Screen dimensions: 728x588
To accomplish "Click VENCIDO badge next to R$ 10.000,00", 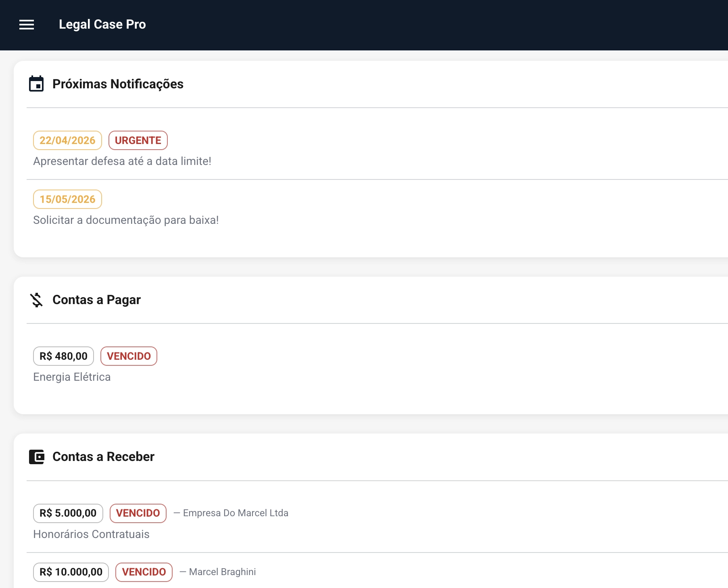I will pos(144,572).
